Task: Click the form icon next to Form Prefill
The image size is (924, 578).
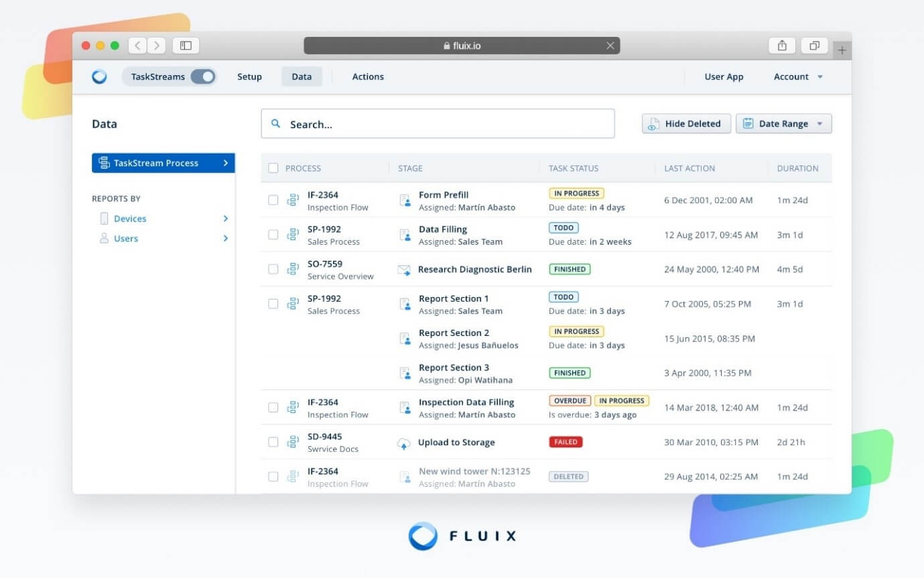Action: [405, 200]
